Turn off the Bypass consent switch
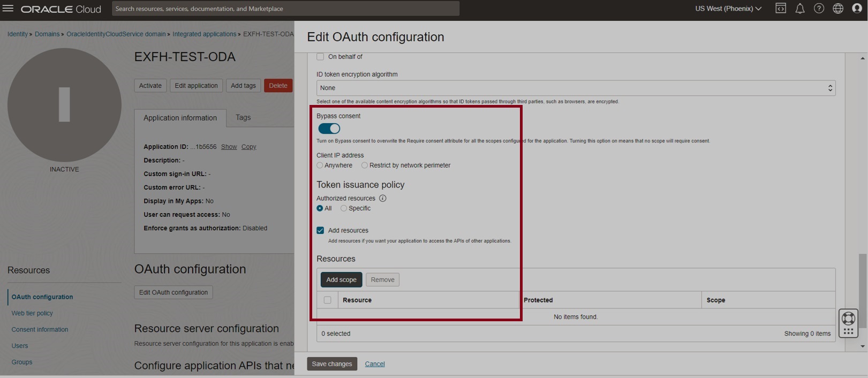The image size is (868, 378). coord(329,128)
